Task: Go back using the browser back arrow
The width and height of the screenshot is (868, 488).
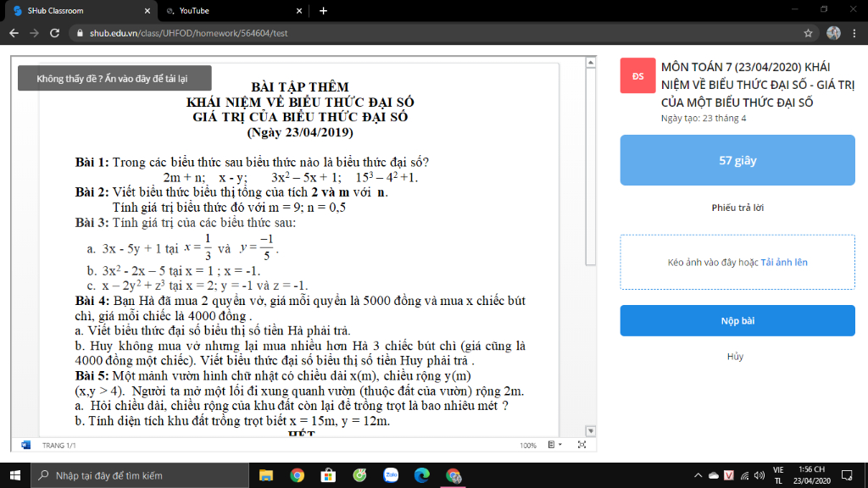Action: (x=14, y=33)
